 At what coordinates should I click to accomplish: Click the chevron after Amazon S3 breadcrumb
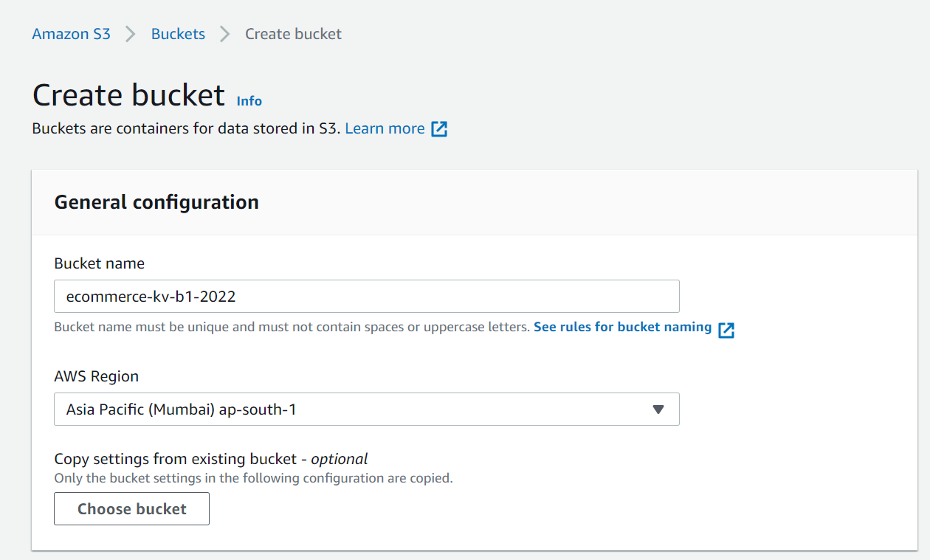[x=129, y=33]
